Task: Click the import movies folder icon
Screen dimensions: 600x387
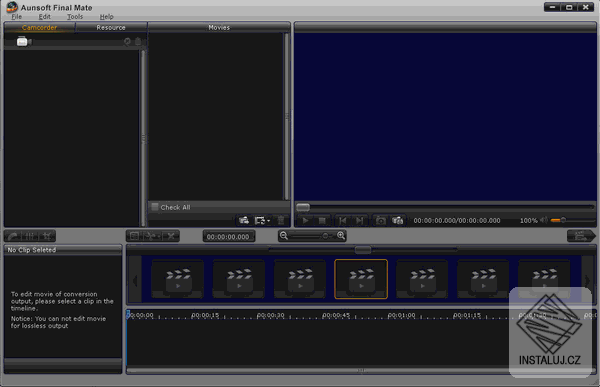Action: (x=244, y=220)
